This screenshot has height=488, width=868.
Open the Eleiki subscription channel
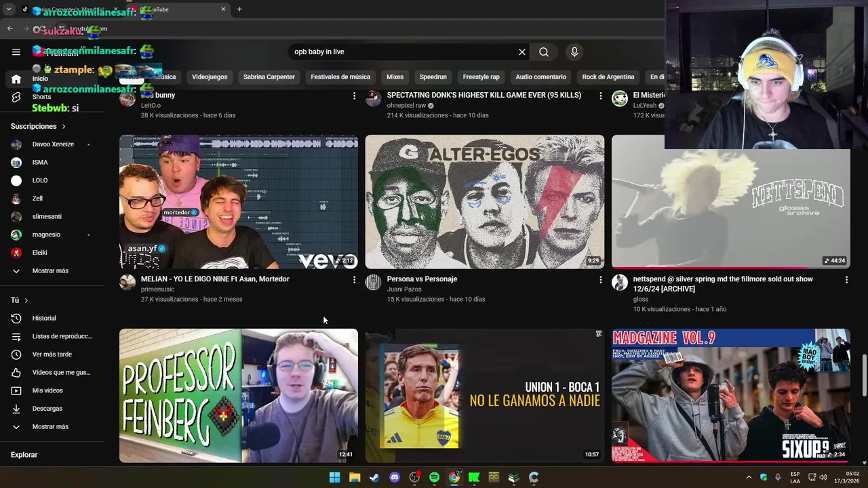(39, 253)
